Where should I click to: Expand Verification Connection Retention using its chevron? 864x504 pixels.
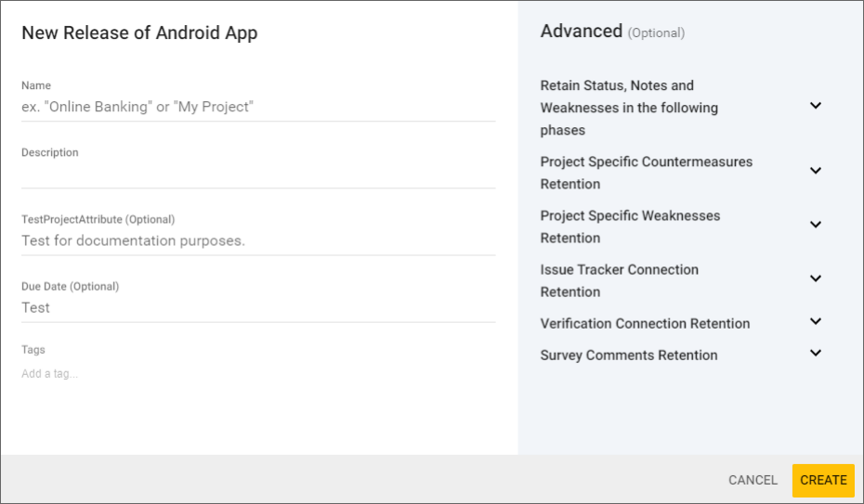815,322
